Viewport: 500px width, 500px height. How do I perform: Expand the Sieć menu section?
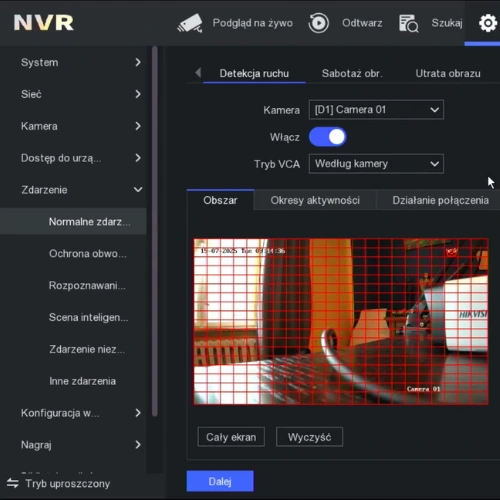[x=73, y=94]
